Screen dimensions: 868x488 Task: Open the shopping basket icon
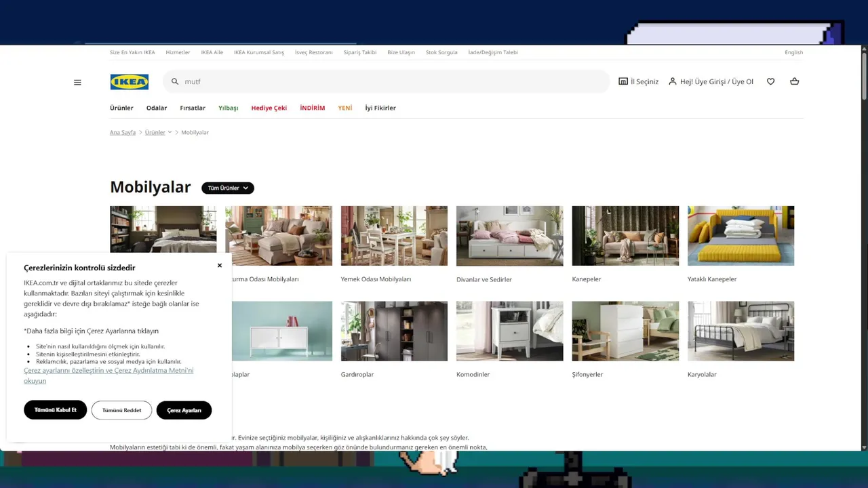pyautogui.click(x=795, y=81)
